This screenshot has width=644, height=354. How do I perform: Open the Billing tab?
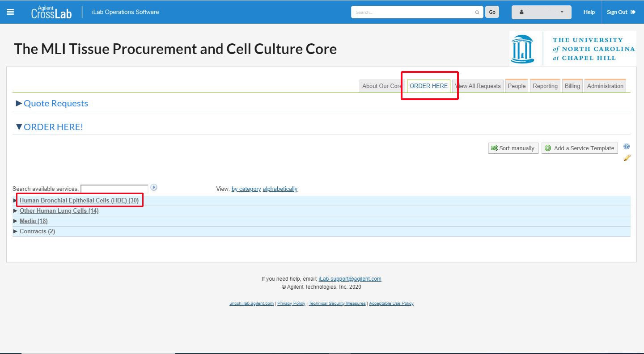tap(572, 86)
